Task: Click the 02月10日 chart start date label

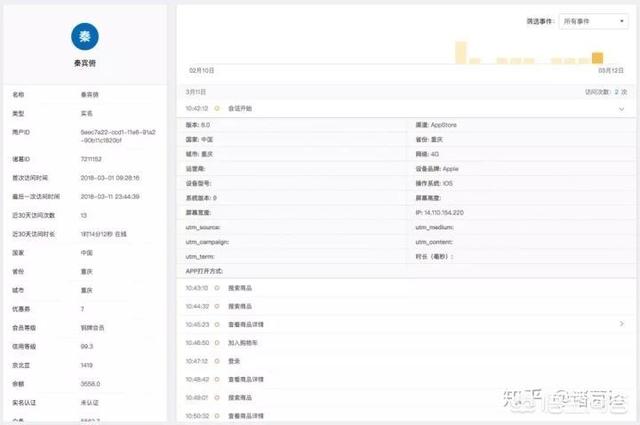Action: click(x=202, y=71)
